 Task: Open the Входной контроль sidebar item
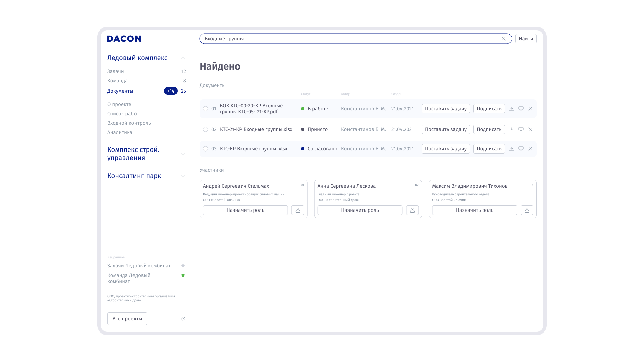click(129, 123)
